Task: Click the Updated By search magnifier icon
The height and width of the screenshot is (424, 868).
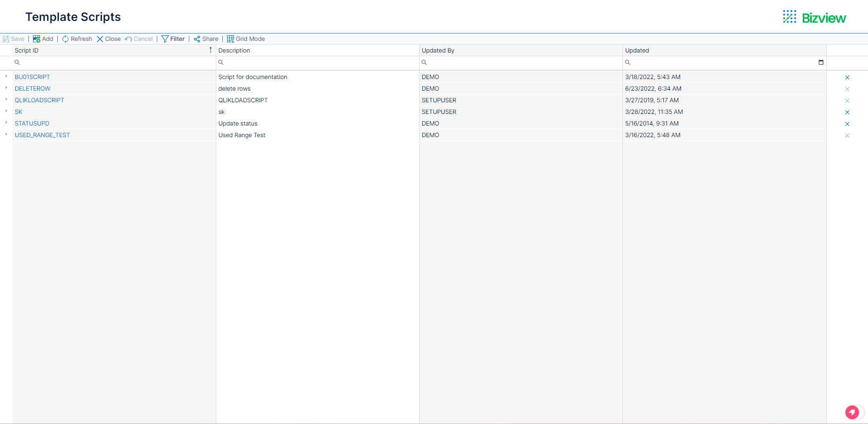Action: point(424,62)
